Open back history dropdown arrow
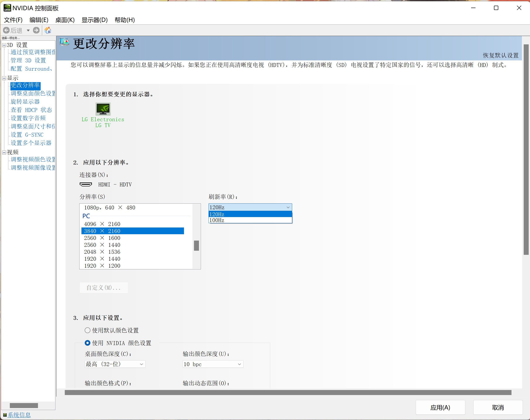This screenshot has height=420, width=530. click(x=28, y=30)
